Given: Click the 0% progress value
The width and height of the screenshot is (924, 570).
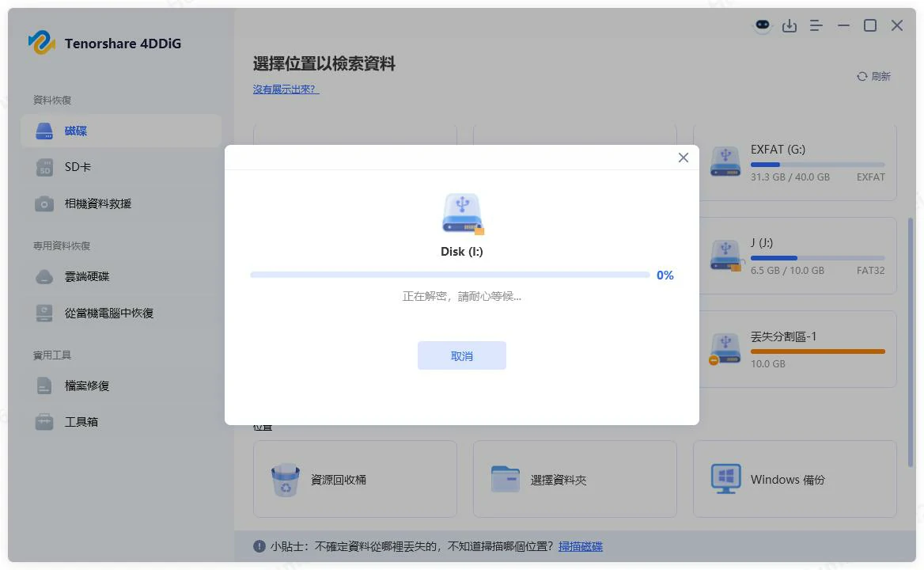Looking at the screenshot, I should pyautogui.click(x=665, y=275).
